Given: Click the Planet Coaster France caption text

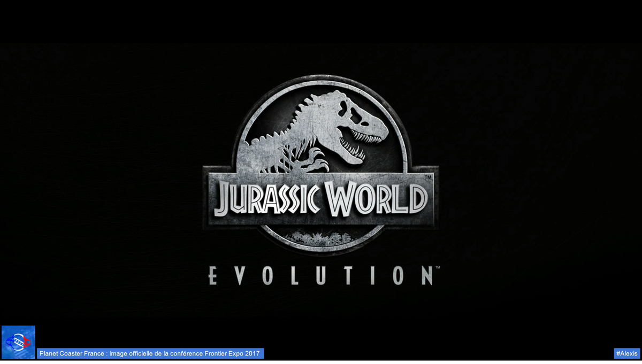Looking at the screenshot, I should click(150, 354).
